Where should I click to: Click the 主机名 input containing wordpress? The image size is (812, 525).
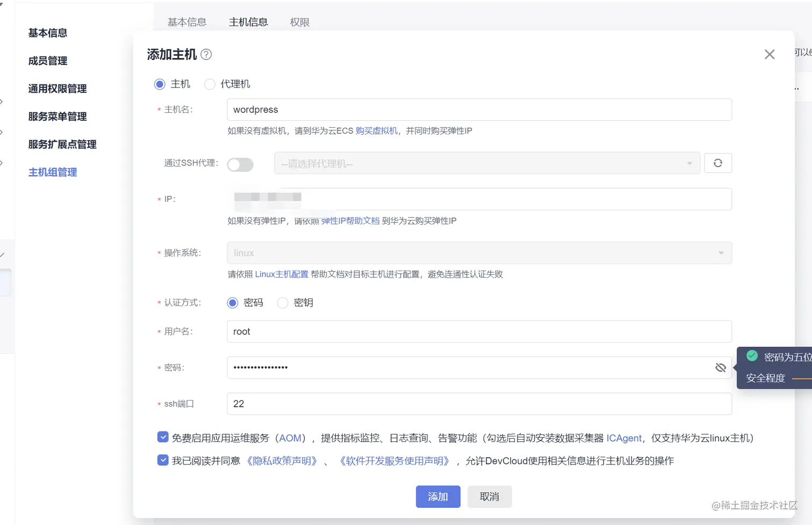pyautogui.click(x=480, y=110)
